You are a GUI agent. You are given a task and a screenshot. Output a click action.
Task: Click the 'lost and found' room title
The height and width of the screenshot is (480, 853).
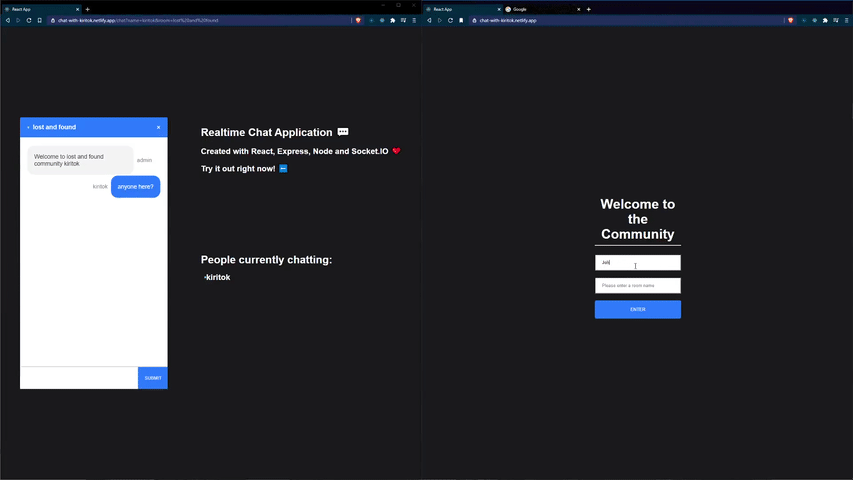(x=54, y=127)
